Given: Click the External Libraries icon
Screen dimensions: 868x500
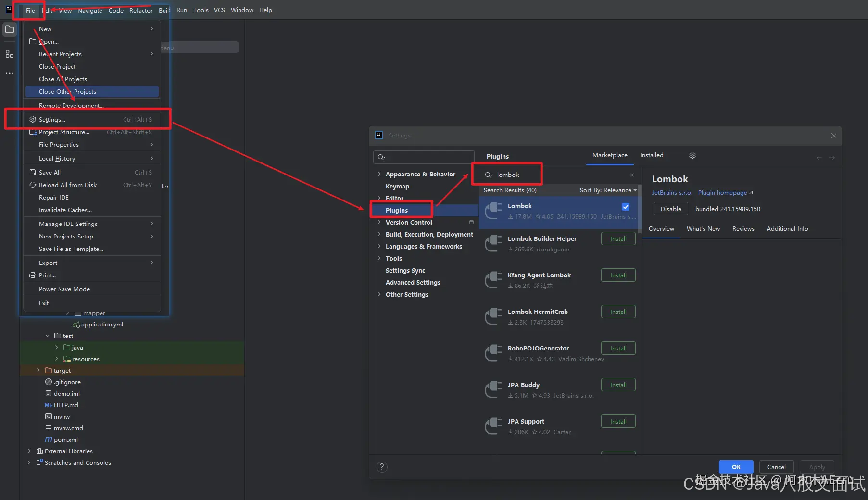Looking at the screenshot, I should coord(39,451).
